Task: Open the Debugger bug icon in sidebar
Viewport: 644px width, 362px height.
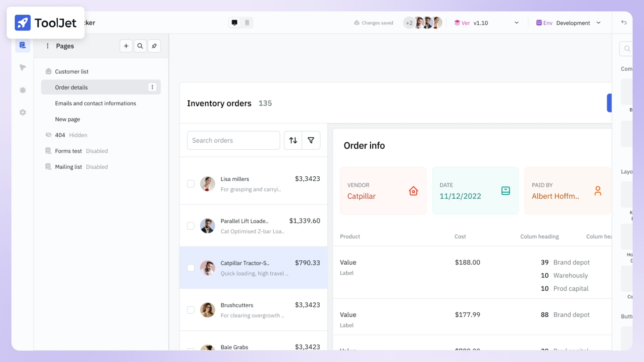Action: click(x=22, y=90)
